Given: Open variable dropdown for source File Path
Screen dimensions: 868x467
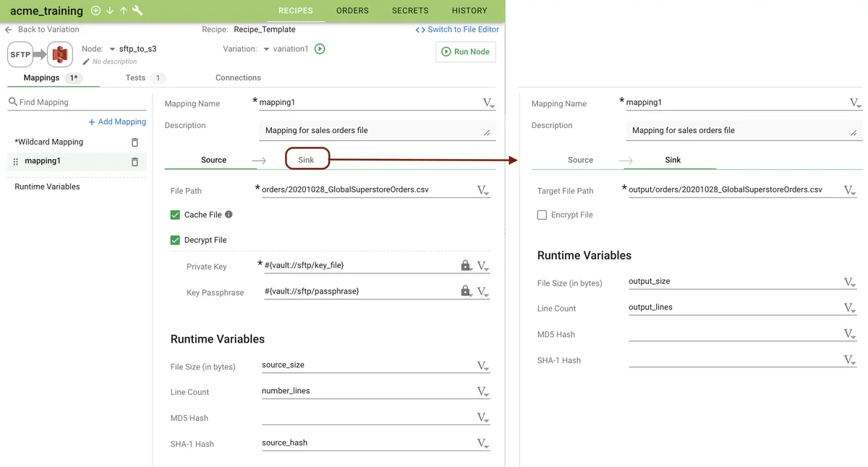Looking at the screenshot, I should (483, 191).
